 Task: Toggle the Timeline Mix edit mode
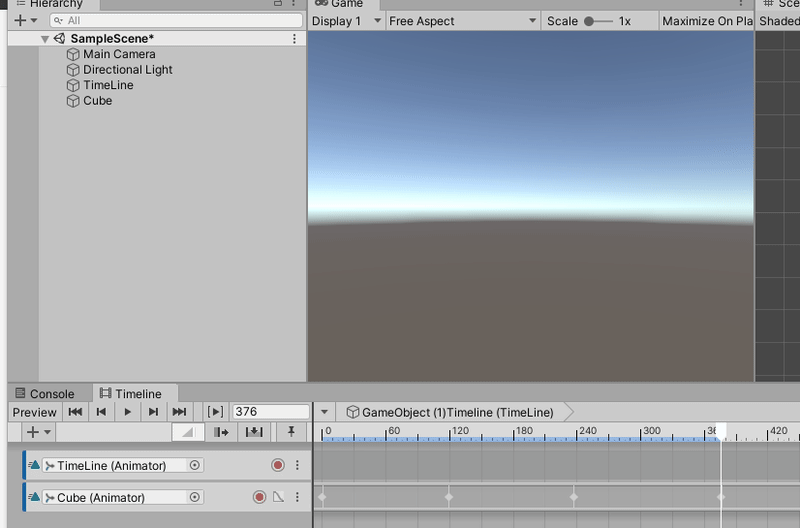[188, 433]
